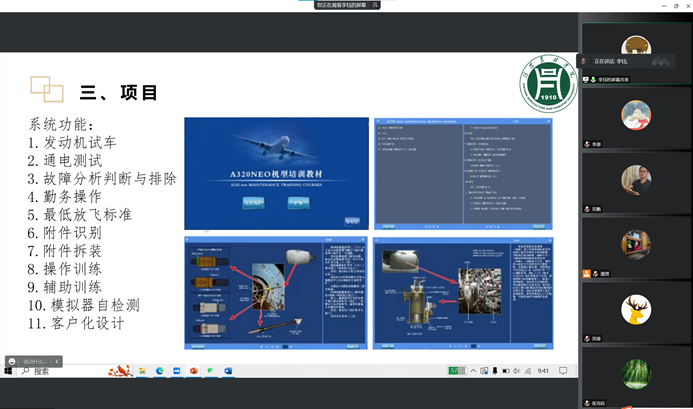693x409 pixels.
Task: Click the A320NEO training course title slide image
Action: pyautogui.click(x=274, y=173)
